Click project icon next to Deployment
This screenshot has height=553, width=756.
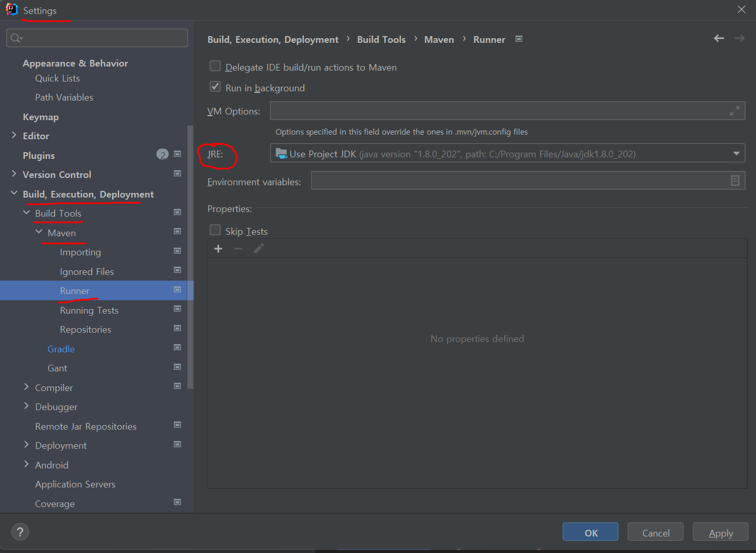(178, 445)
